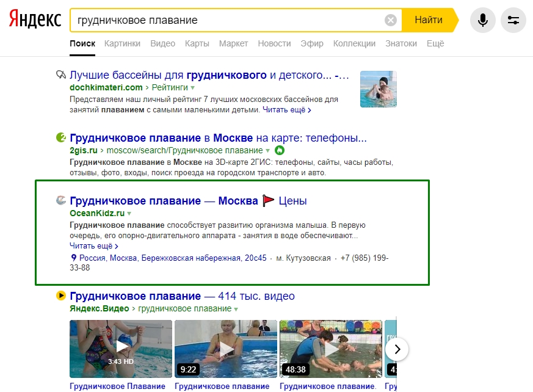Click the OceanKidz favicon icon
The image size is (533, 392).
61,200
